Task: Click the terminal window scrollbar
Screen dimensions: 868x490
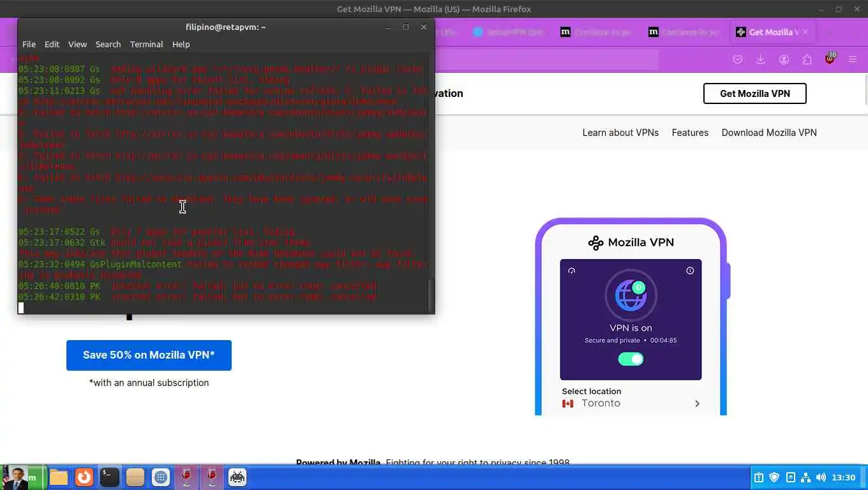Action: point(431,294)
